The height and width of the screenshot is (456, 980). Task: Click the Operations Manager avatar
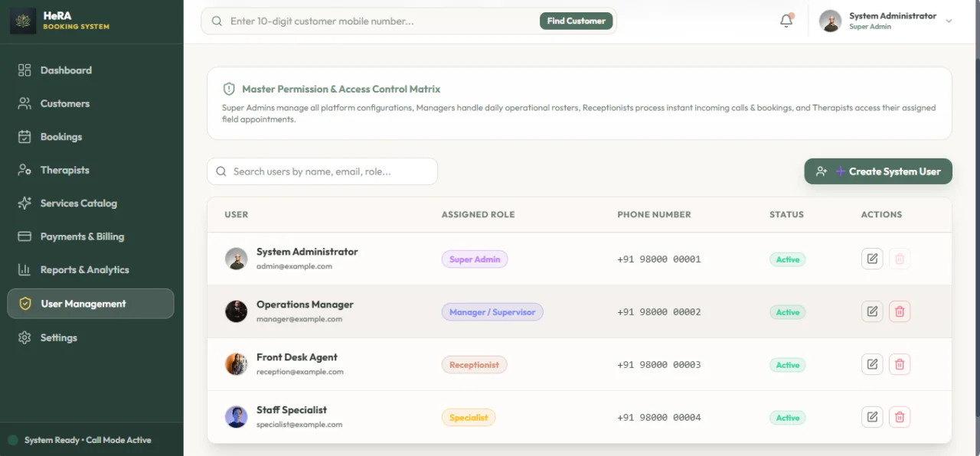tap(236, 311)
